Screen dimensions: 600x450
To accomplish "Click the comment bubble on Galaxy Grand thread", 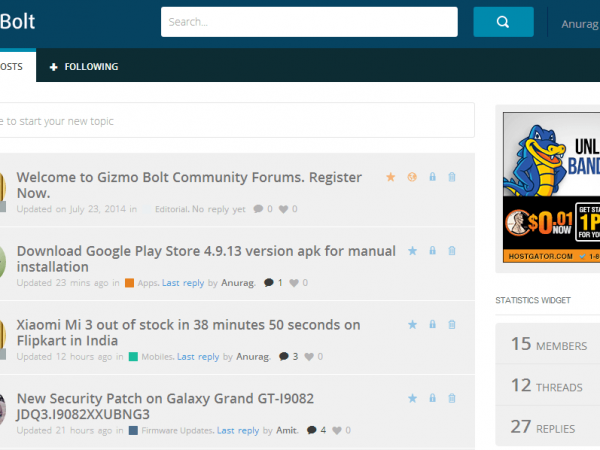I will pos(311,430).
